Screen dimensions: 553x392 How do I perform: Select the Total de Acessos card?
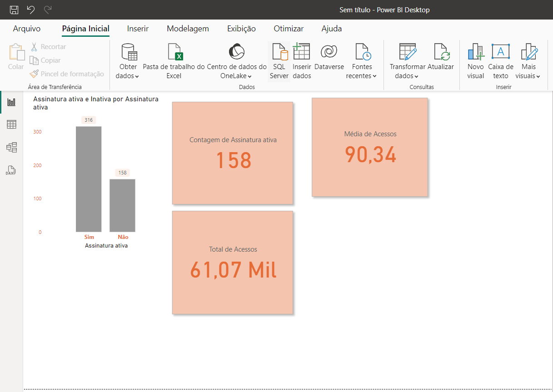(x=233, y=263)
